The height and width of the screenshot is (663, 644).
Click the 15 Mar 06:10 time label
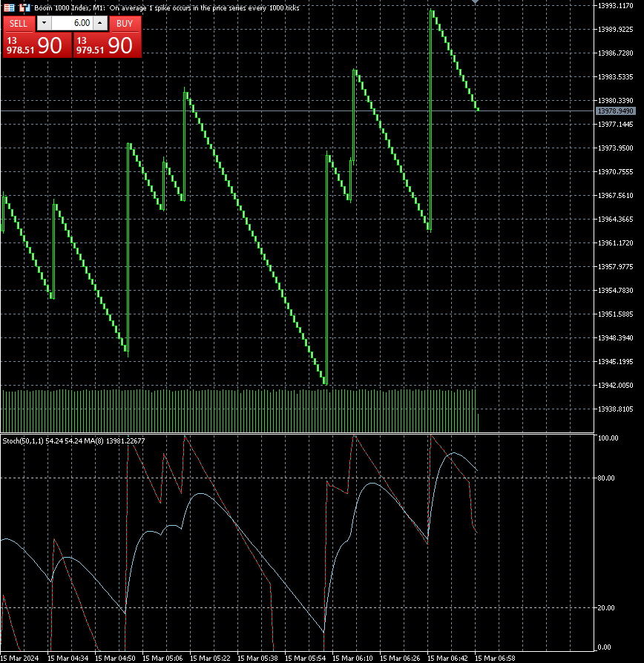tap(352, 658)
